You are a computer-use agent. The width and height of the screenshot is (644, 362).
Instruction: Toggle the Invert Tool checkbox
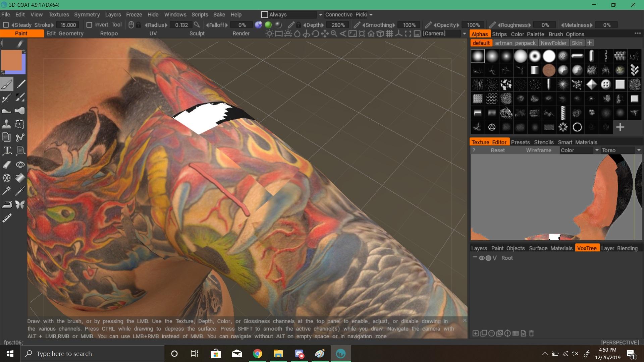pos(89,25)
